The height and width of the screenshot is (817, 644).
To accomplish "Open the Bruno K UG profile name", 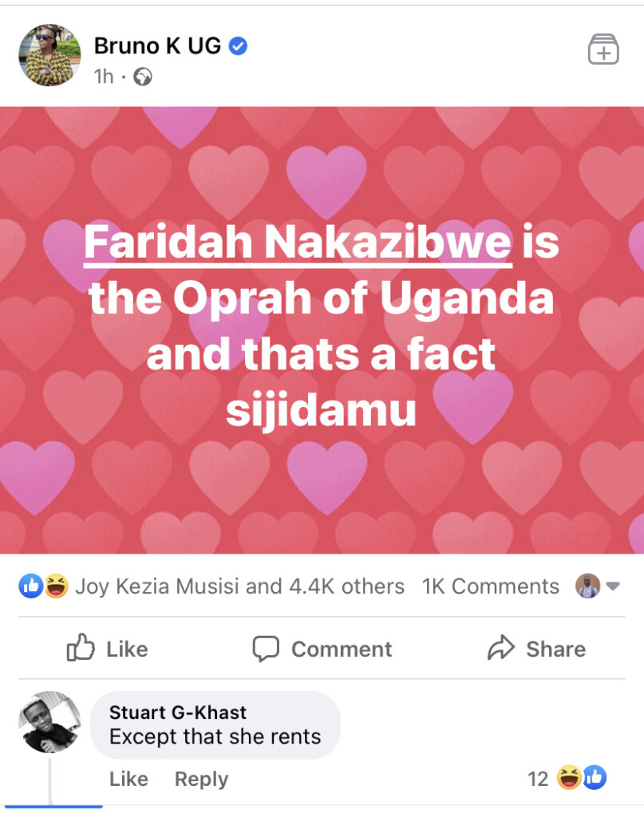I will (x=157, y=45).
